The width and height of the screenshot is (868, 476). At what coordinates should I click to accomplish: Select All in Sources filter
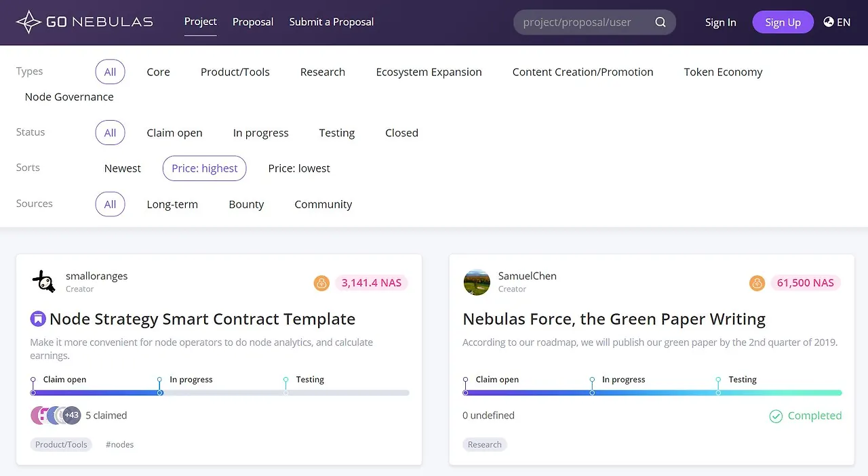(x=110, y=204)
